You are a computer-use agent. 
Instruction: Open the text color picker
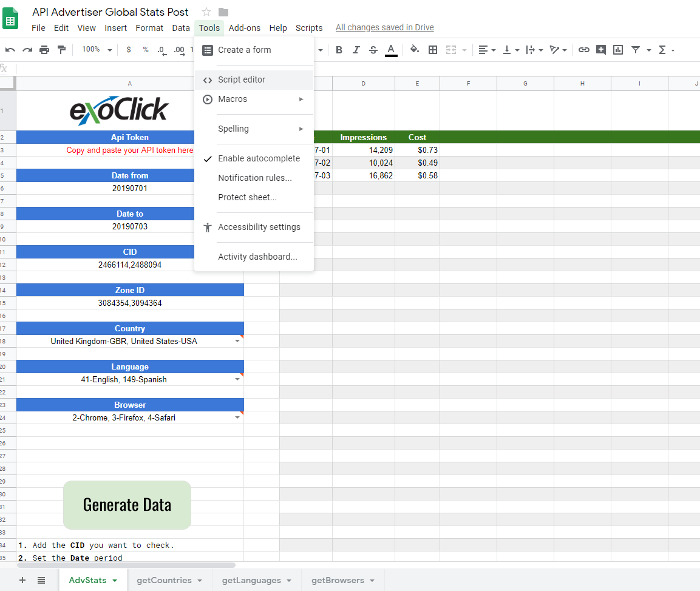click(391, 50)
